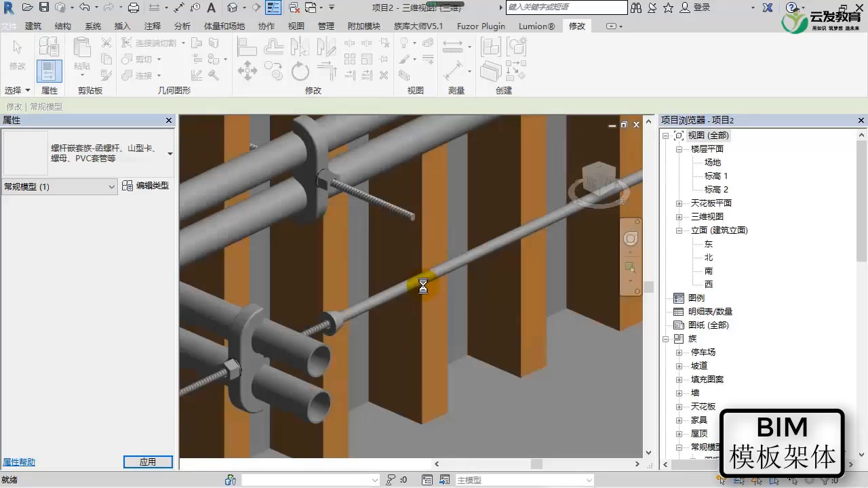Open the 建筑 ribbon tab
The height and width of the screenshot is (488, 868).
(33, 26)
